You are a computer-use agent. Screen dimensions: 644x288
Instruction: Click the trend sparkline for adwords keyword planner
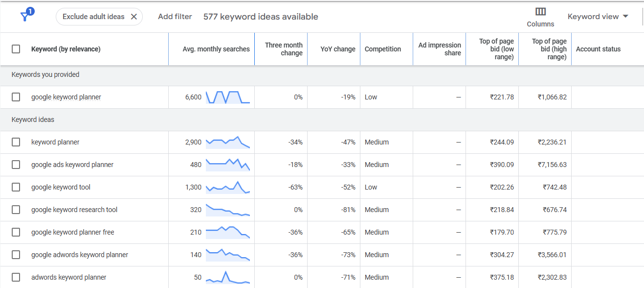tap(228, 277)
